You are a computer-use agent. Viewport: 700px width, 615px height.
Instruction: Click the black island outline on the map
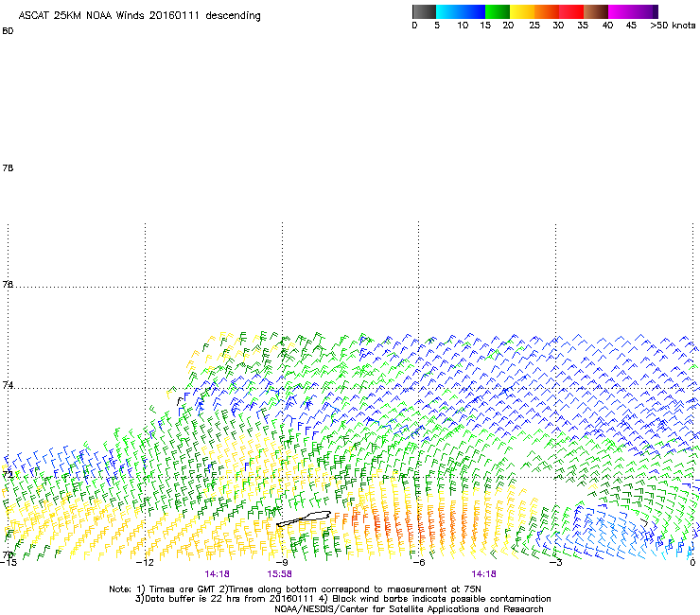point(304,518)
